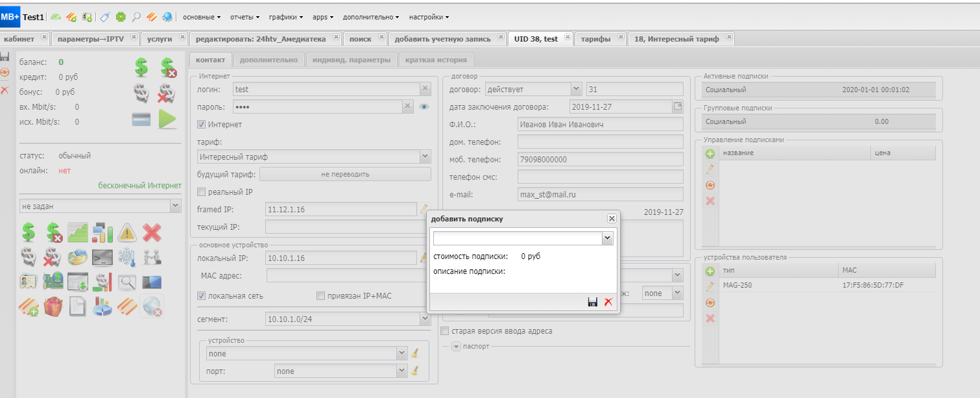Check старая версия ввода адреса
The image size is (980, 398).
pyautogui.click(x=445, y=331)
